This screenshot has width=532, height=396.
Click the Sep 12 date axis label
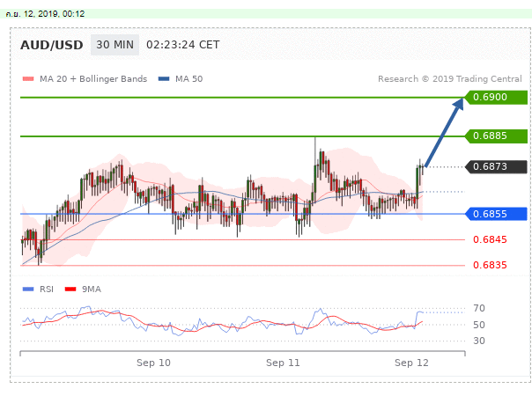click(411, 363)
